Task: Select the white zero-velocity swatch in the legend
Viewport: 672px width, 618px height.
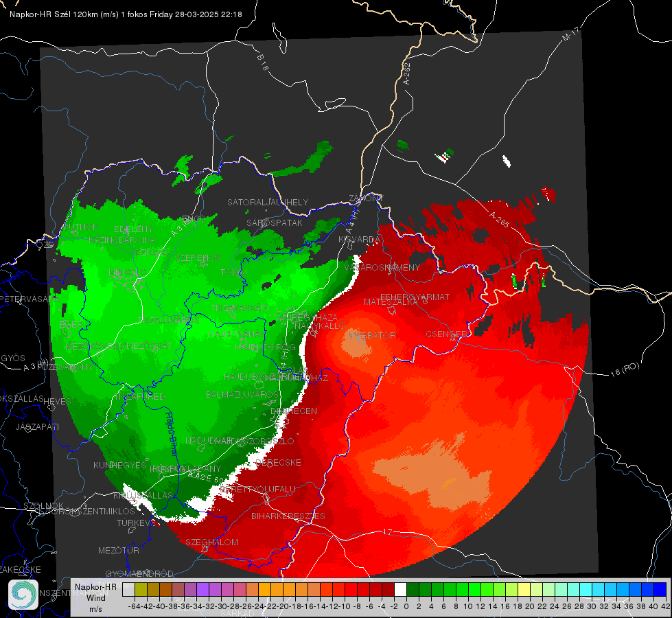Action: [400, 590]
